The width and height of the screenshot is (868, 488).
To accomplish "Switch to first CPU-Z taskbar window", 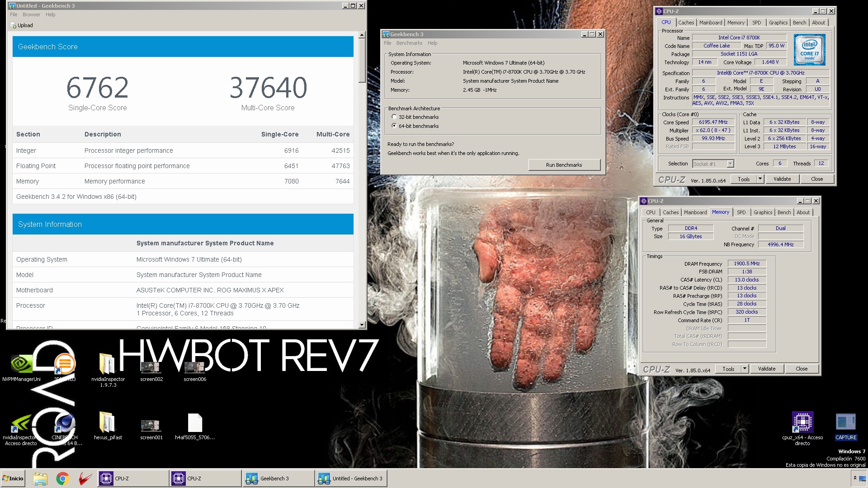I will point(134,479).
